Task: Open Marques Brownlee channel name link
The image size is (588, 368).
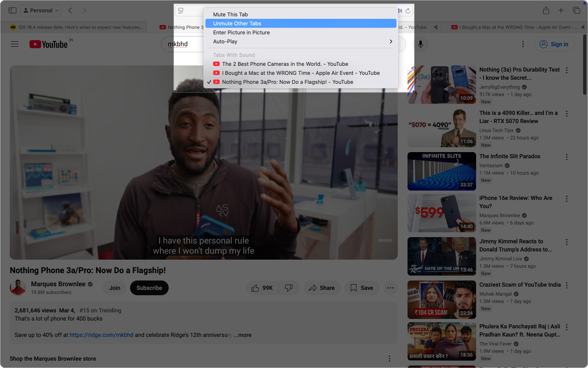Action: [58, 284]
